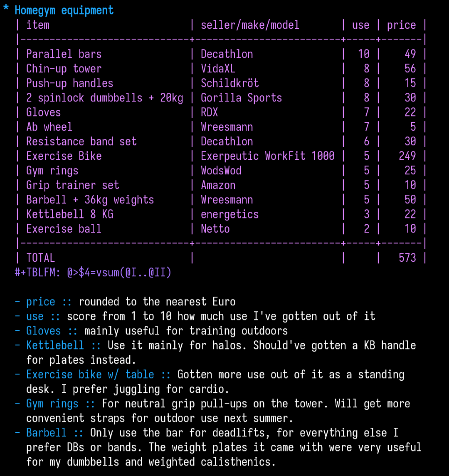This screenshot has width=449, height=476.
Task: Click 'Exercise bike w/ table' list term
Action: tap(90, 374)
